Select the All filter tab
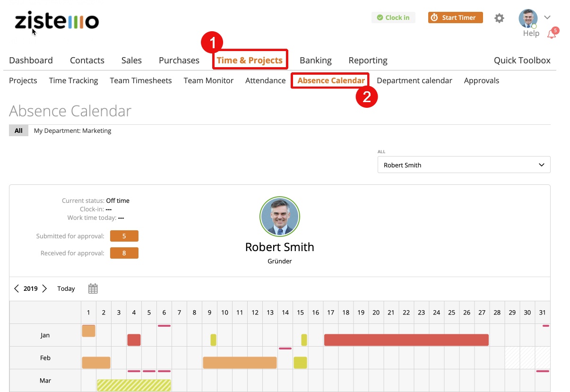This screenshot has width=570, height=392. tap(18, 131)
